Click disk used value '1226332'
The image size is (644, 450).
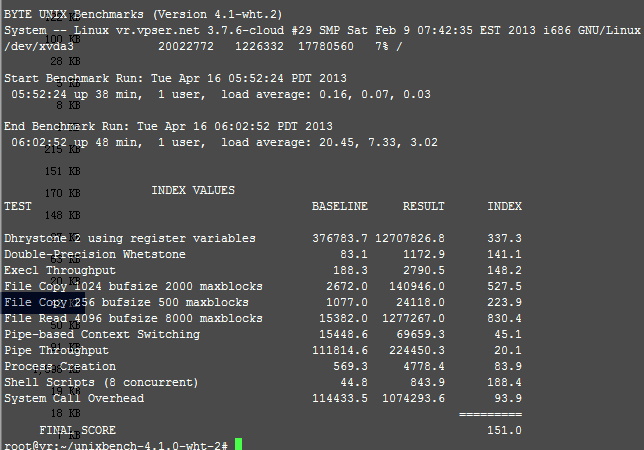(259, 46)
